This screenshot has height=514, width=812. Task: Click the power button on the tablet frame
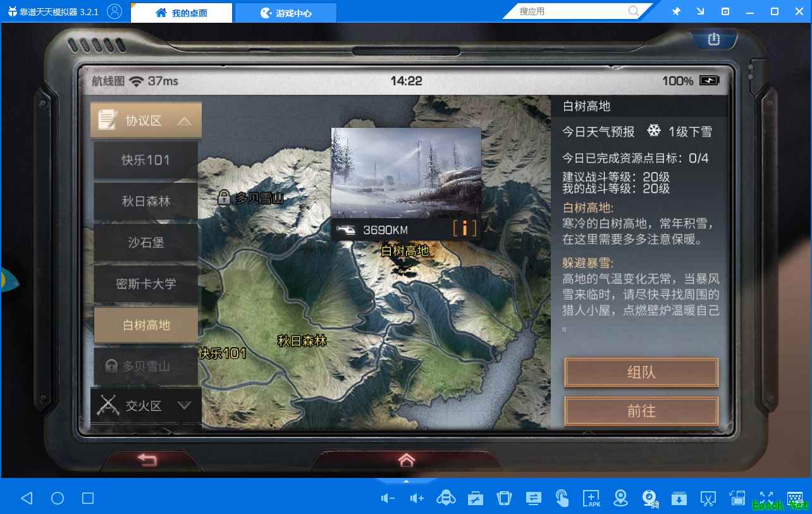point(714,39)
